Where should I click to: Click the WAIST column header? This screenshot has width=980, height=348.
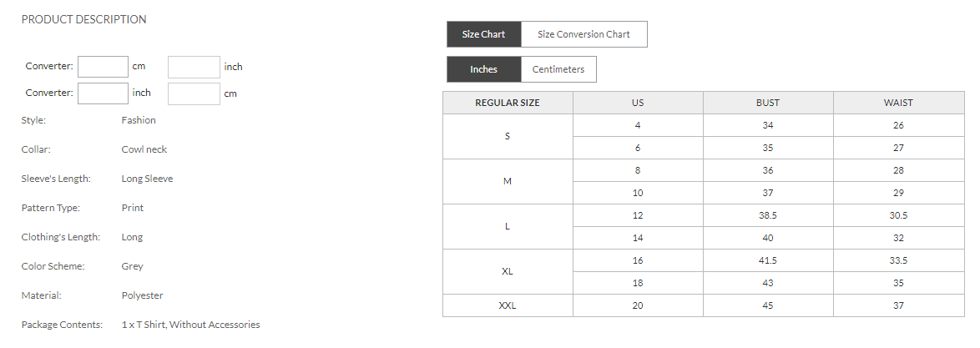(898, 103)
